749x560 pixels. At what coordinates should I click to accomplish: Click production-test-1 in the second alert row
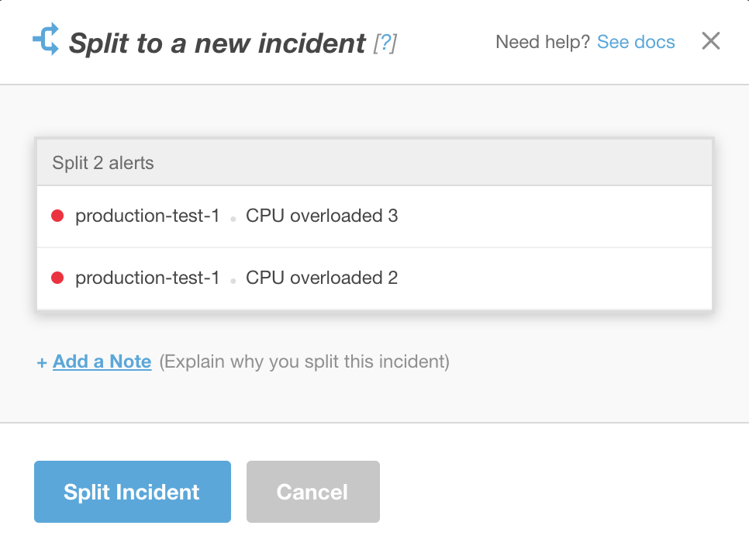click(147, 278)
